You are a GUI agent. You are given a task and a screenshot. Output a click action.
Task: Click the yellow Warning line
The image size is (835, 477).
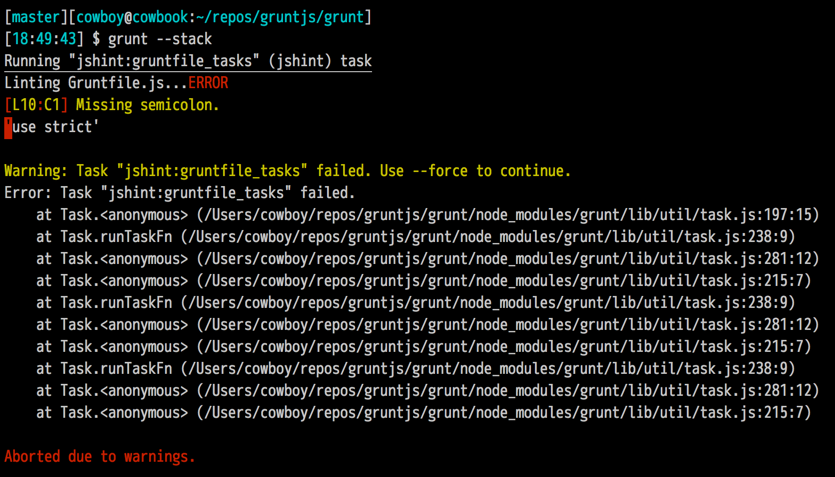tap(288, 170)
